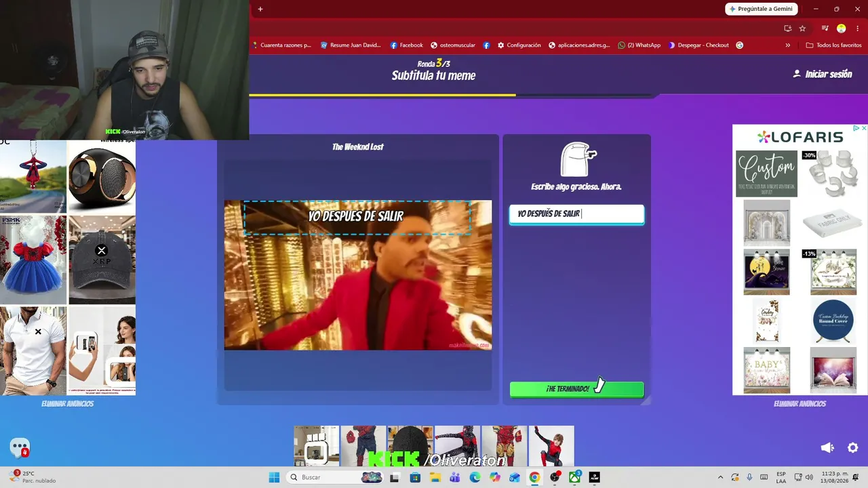Close the Lofaris ad with the X icon
Screen dimensions: 868x488
tap(863, 128)
